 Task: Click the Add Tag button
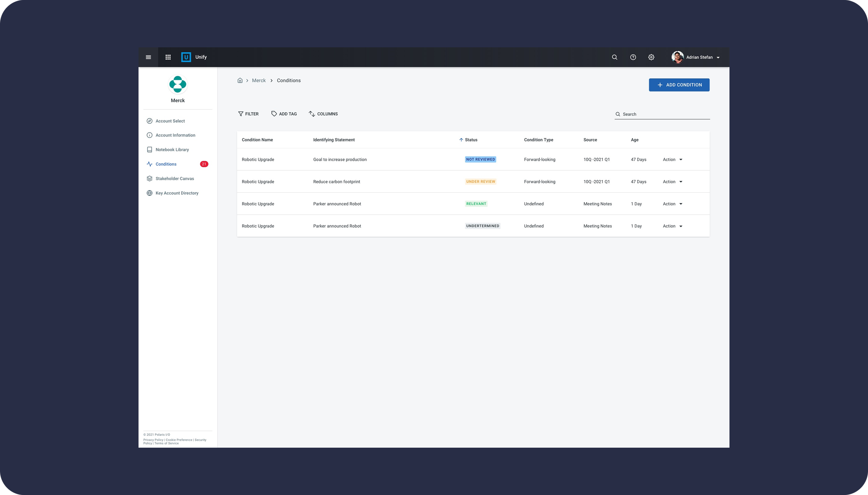point(284,114)
